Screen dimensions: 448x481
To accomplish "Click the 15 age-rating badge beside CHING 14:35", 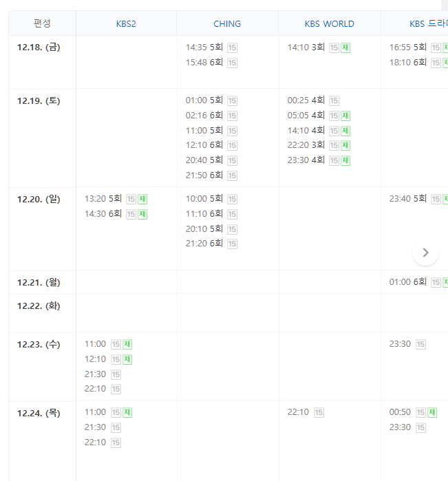I will [x=233, y=47].
